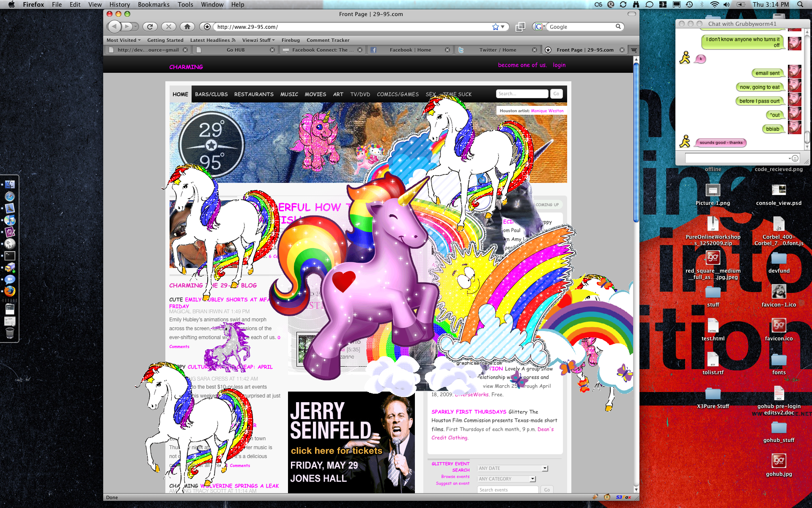Select RESTAURANTS in site navigation
This screenshot has height=508, width=812.
[254, 94]
